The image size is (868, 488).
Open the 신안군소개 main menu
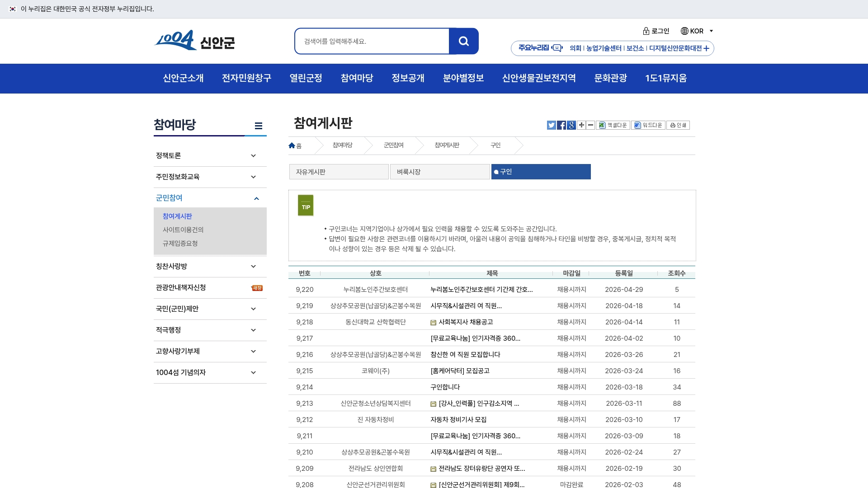point(183,78)
